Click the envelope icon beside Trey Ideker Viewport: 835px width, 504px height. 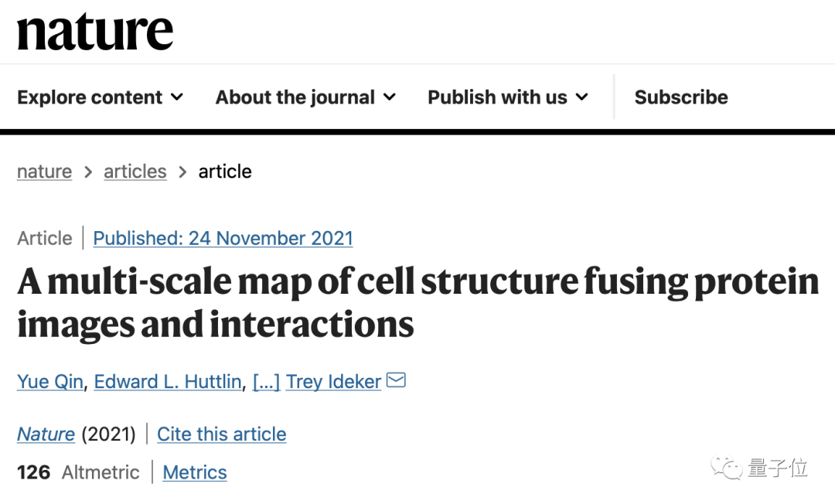tap(396, 380)
